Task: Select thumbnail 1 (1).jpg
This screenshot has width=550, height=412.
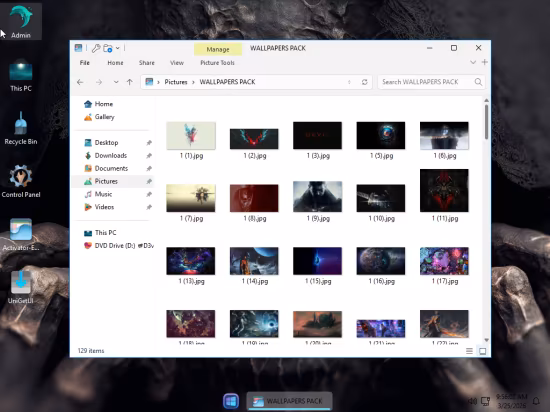Action: click(x=191, y=136)
